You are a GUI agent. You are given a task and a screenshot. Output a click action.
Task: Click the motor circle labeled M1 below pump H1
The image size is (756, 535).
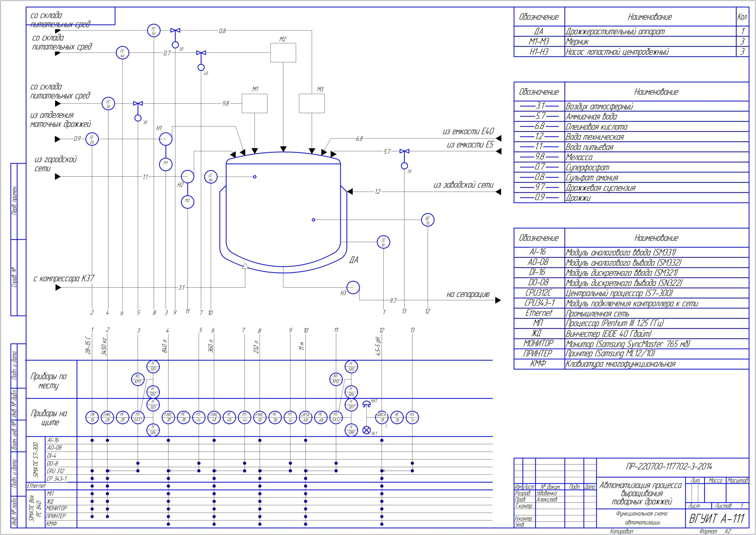(166, 164)
